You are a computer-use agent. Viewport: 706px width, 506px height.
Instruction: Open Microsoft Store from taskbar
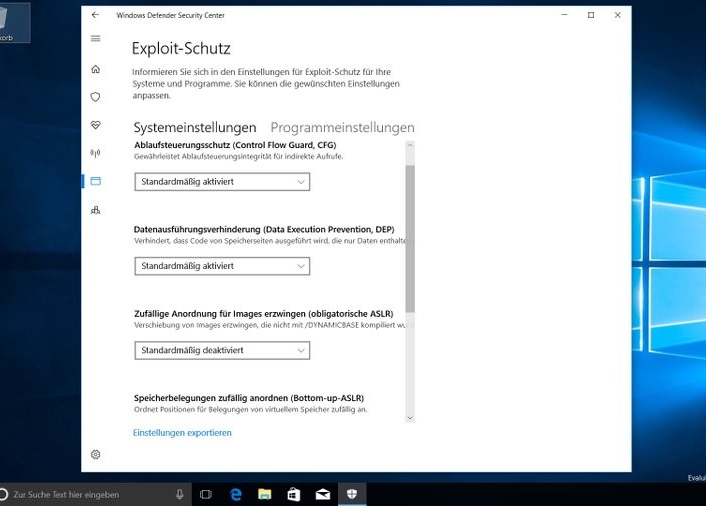(294, 494)
